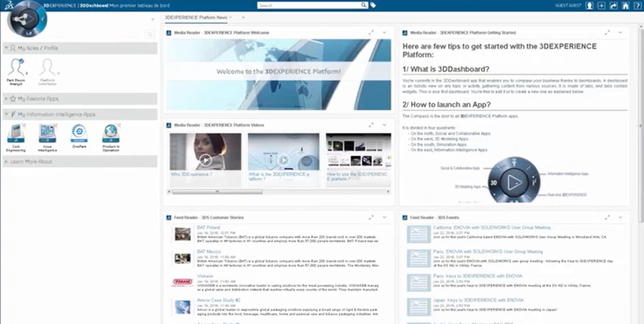This screenshot has width=644, height=324.
Task: Click the BAT Poland story thumbnail
Action: pos(182,234)
